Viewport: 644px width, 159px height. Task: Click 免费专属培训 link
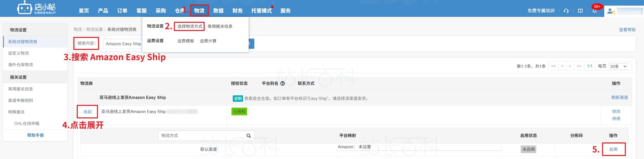pos(541,11)
